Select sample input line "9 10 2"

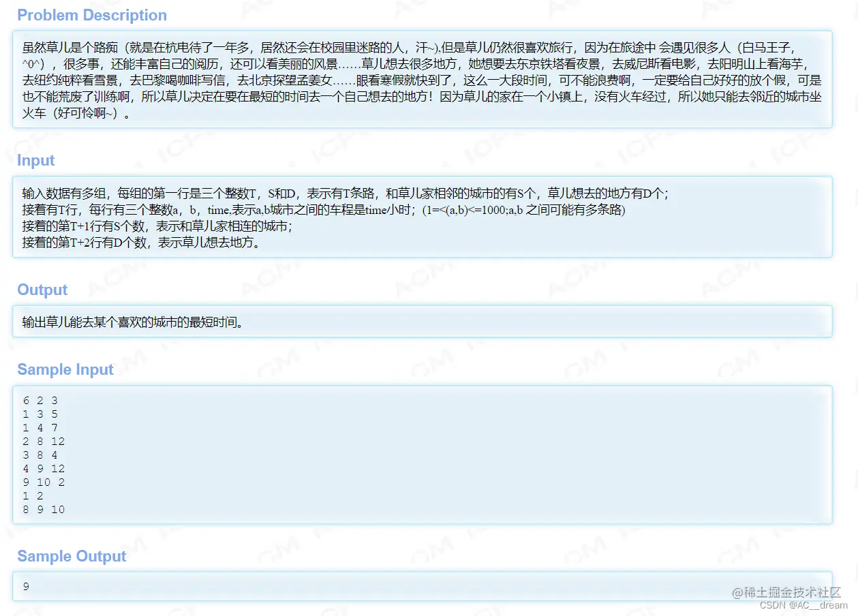click(44, 482)
